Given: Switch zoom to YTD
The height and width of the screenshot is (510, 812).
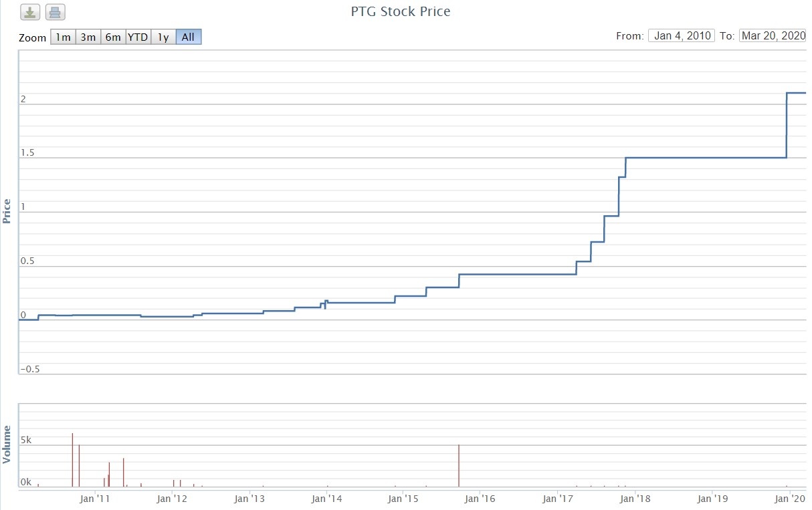Looking at the screenshot, I should pyautogui.click(x=138, y=37).
